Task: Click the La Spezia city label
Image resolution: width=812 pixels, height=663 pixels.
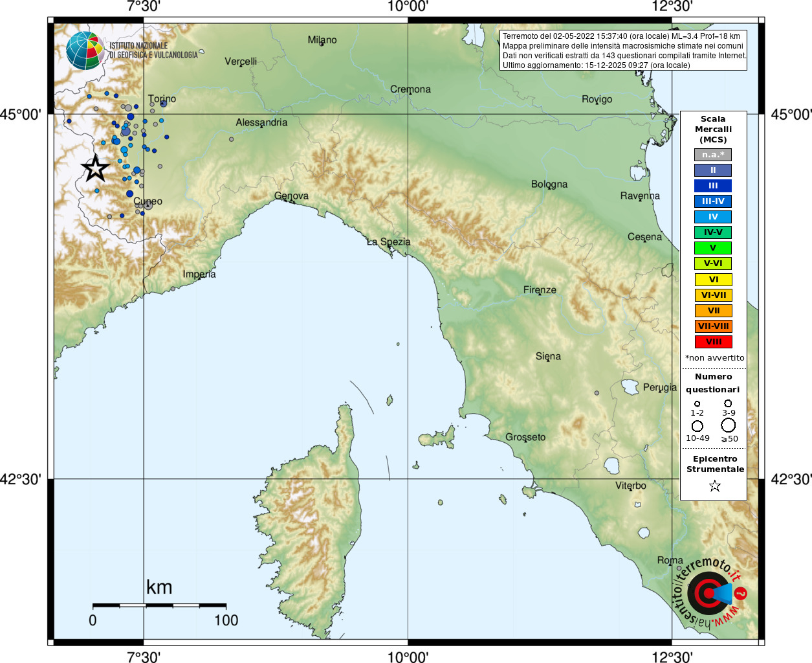Action: pyautogui.click(x=388, y=242)
